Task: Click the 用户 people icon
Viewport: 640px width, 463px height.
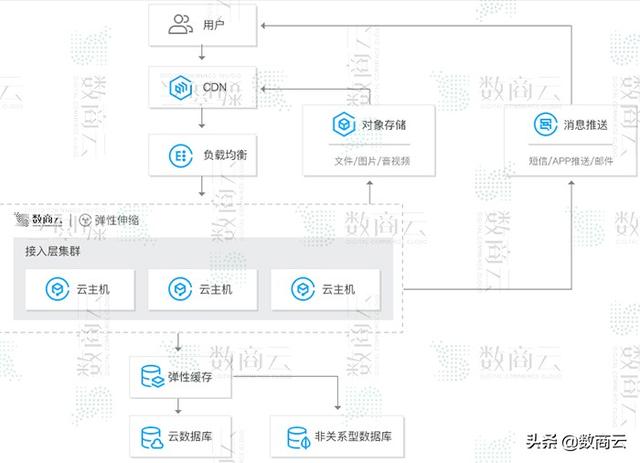Action: pyautogui.click(x=180, y=24)
